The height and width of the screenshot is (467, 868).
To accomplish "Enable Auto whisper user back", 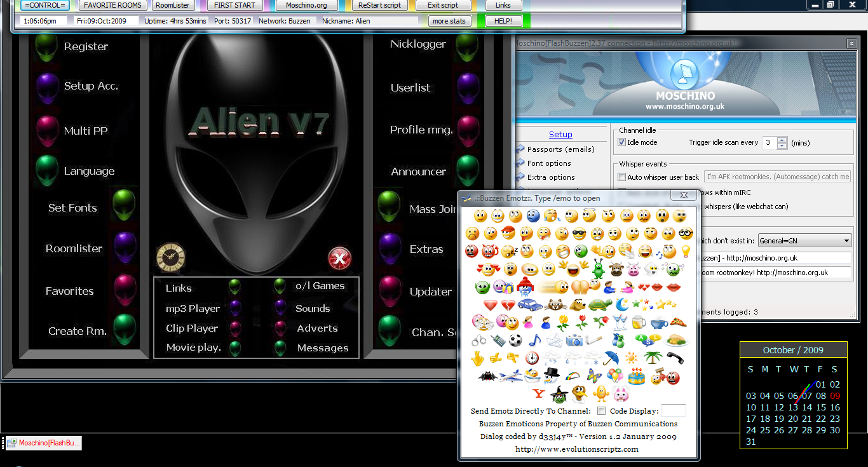I will (x=622, y=177).
